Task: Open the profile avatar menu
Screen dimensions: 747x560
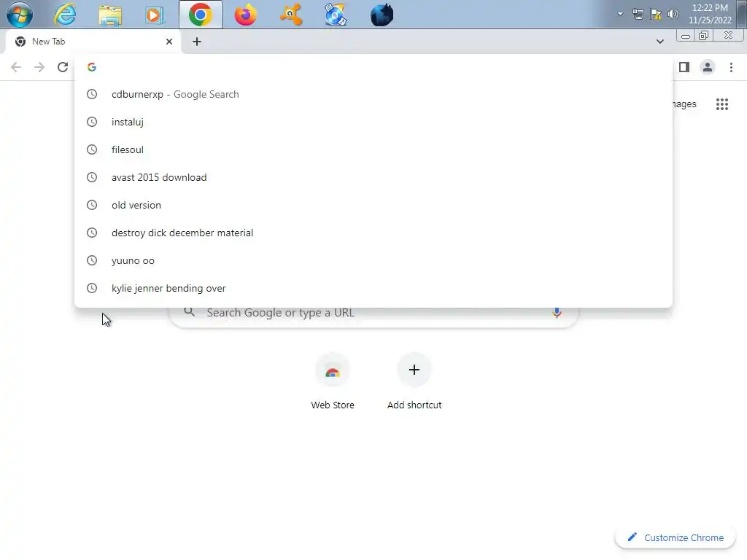Action: 708,67
